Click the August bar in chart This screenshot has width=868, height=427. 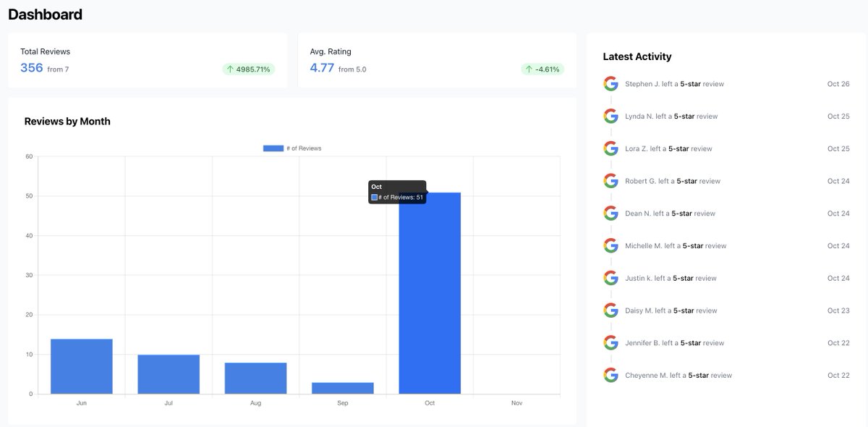(x=255, y=379)
